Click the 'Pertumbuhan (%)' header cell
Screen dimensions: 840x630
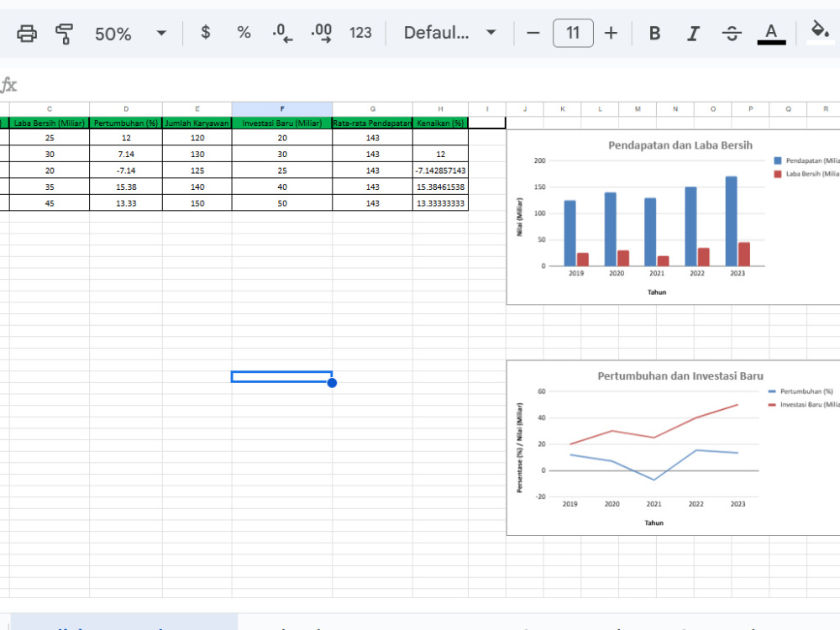click(126, 123)
